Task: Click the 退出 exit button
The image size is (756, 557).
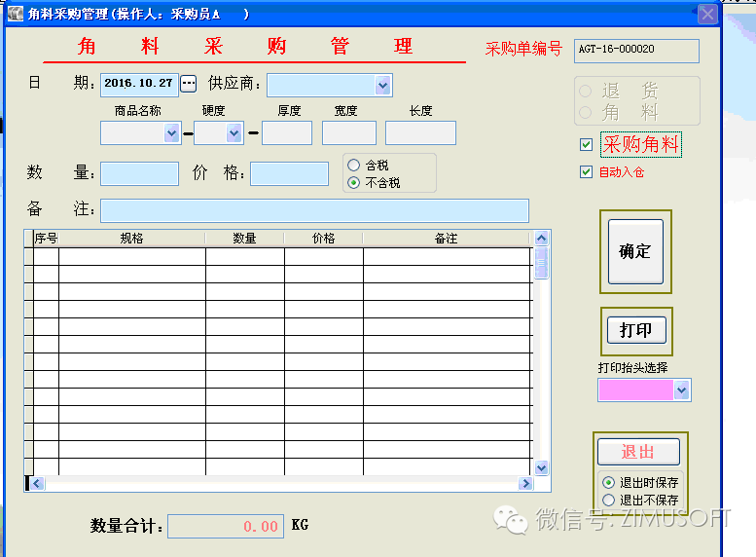Action: pyautogui.click(x=640, y=453)
